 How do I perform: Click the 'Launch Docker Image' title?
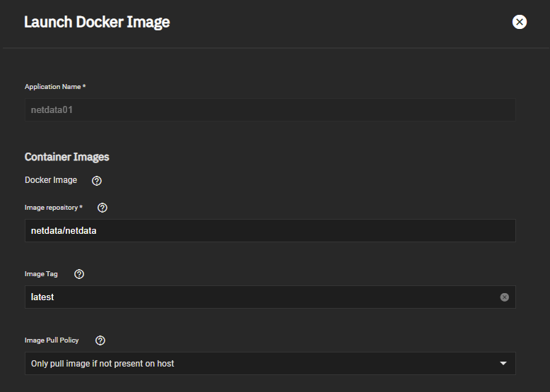point(97,22)
